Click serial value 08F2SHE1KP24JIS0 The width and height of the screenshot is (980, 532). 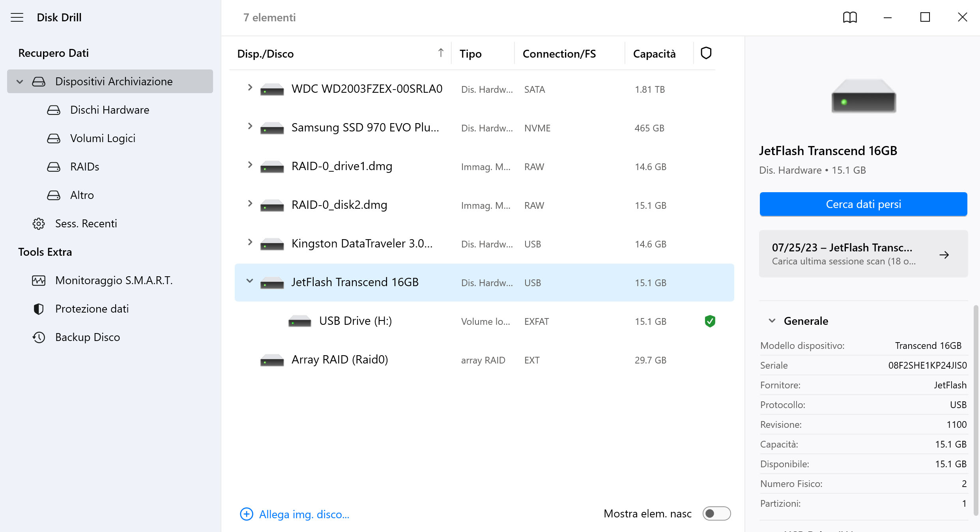pos(927,365)
